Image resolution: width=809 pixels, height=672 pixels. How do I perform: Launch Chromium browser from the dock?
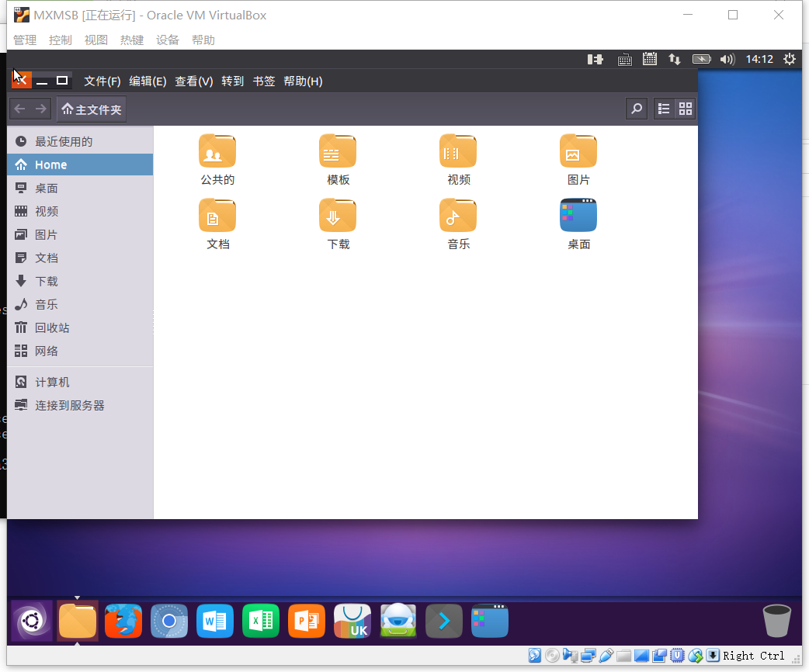click(169, 621)
